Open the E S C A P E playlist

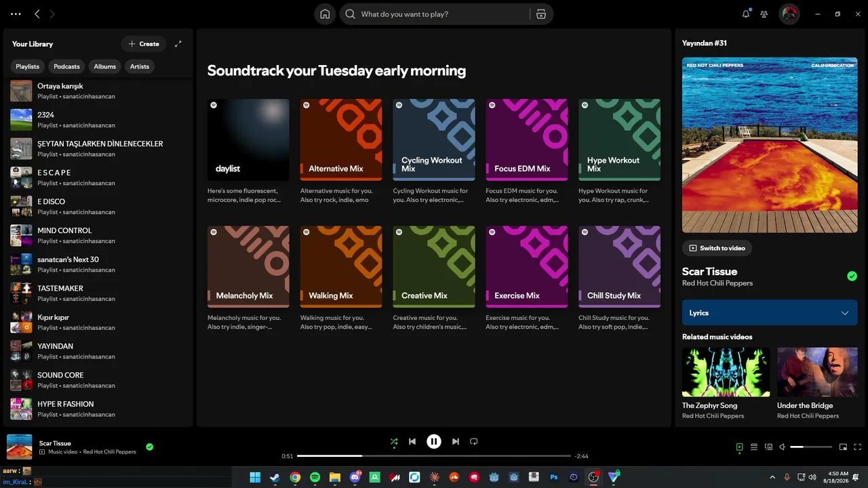98,178
